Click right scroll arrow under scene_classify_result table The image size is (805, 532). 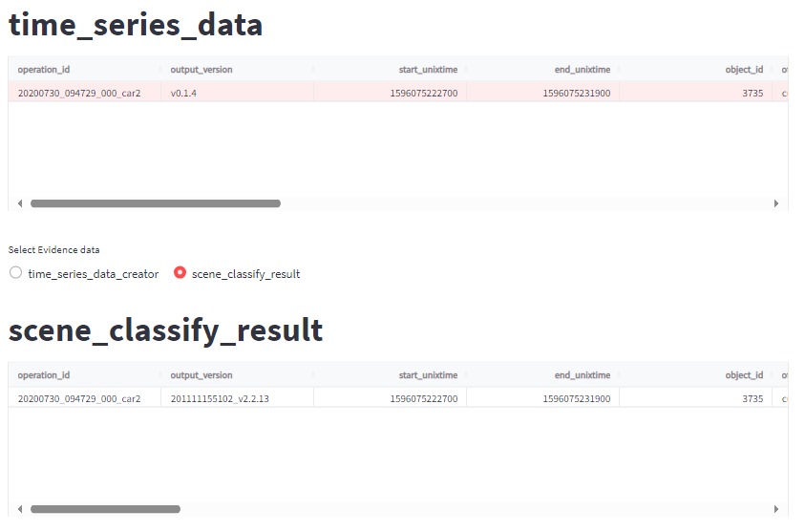click(x=776, y=509)
